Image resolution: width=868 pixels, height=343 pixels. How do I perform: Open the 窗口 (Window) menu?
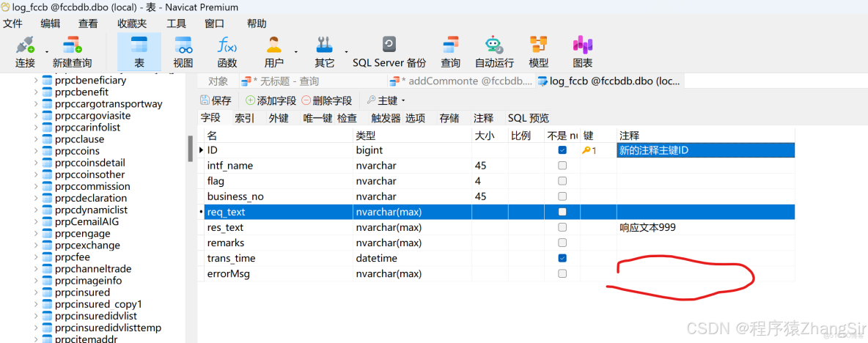tap(214, 23)
